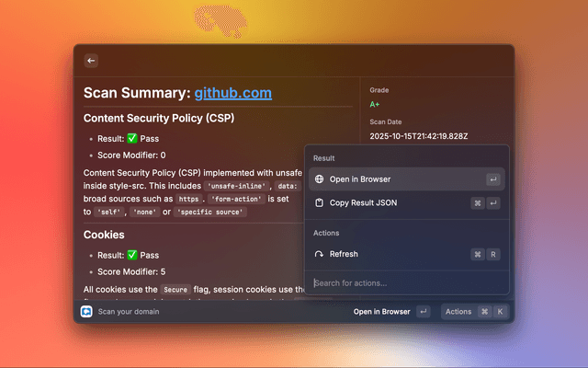Screen dimensions: 588x368
Task: Click the globe icon beside Open in Browser
Action: coord(319,179)
